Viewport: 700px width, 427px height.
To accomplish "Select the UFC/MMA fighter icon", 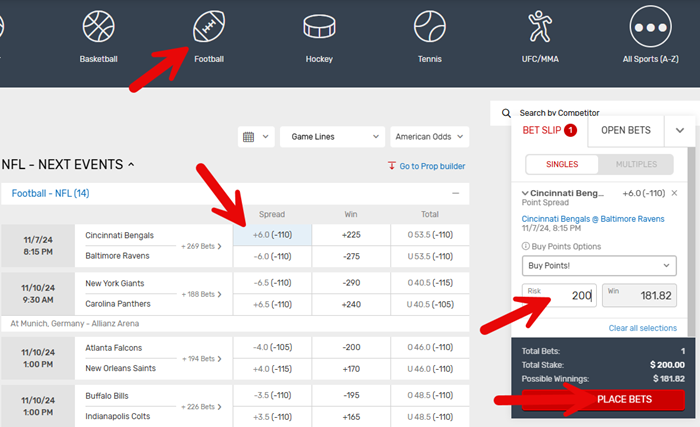I will pyautogui.click(x=539, y=29).
